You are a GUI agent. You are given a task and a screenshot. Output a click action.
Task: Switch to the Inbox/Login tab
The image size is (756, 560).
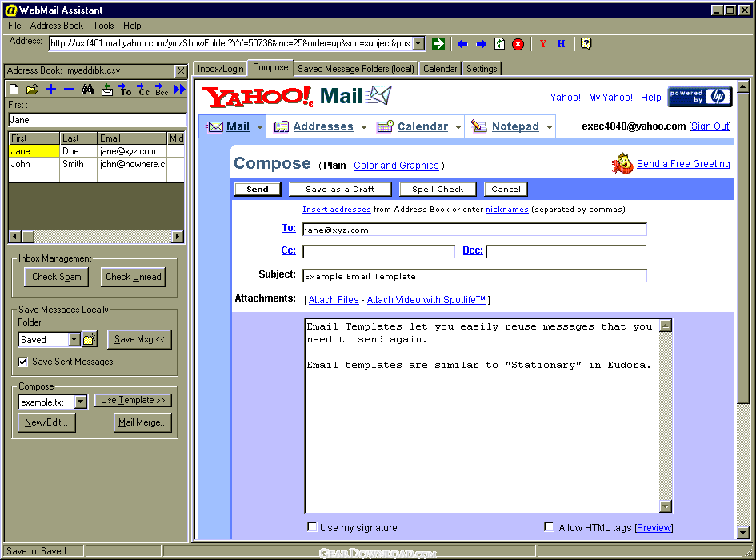click(220, 69)
